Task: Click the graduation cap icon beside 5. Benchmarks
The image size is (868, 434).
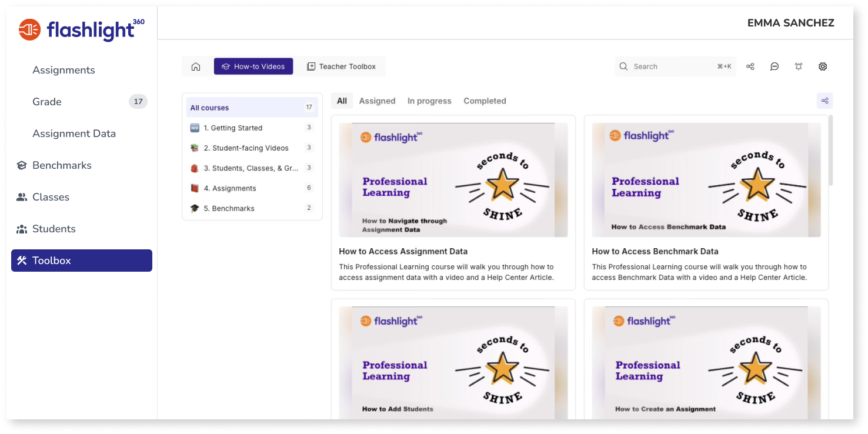Action: click(195, 208)
